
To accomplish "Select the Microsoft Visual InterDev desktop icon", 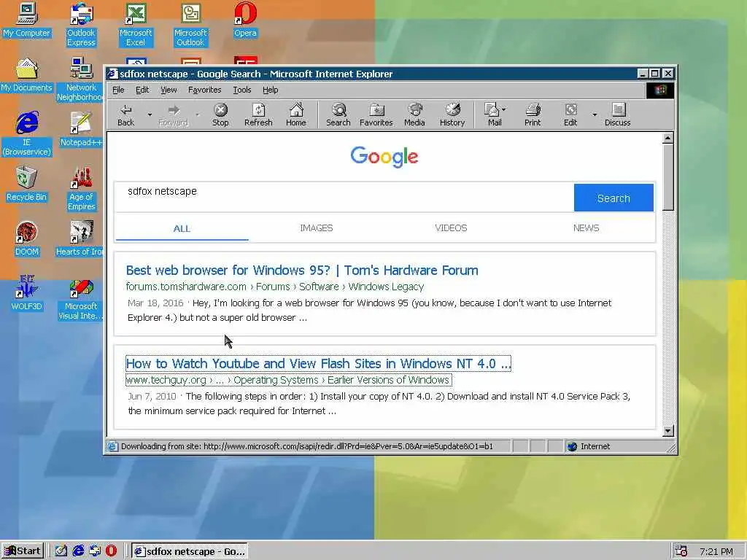I will tap(81, 298).
